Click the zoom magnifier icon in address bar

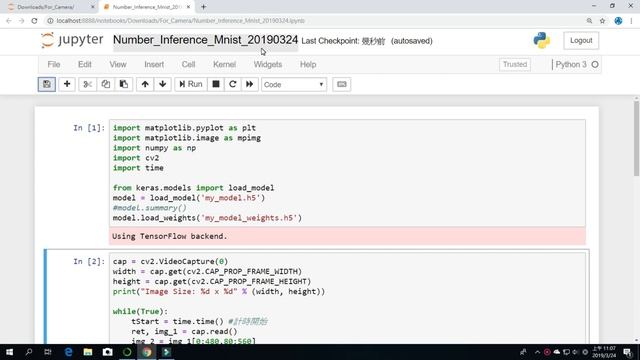(589, 21)
